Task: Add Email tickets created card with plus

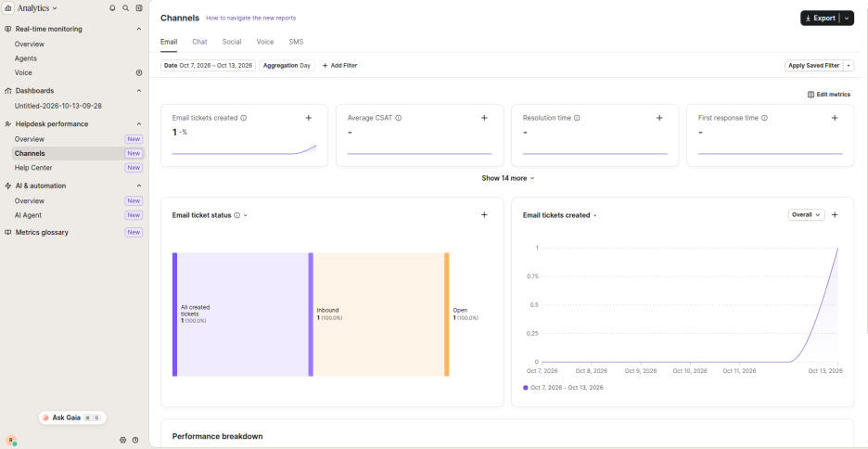Action: 308,118
